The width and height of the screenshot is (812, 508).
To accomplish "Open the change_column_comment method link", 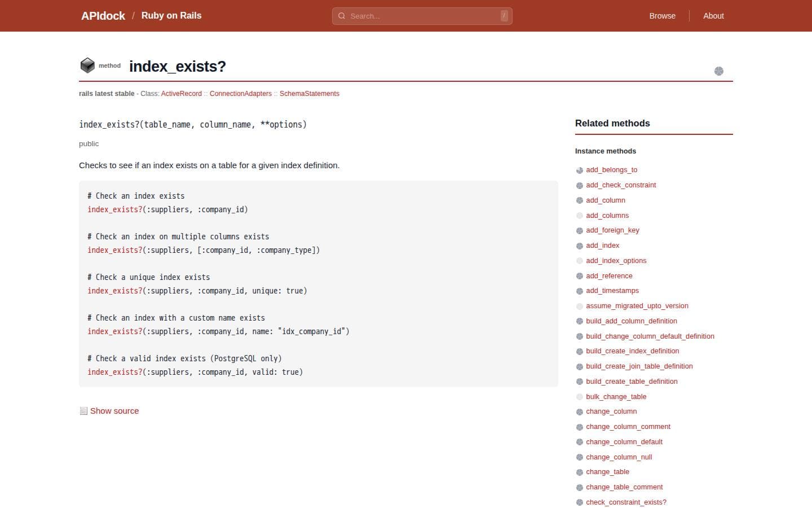I will click(x=628, y=427).
